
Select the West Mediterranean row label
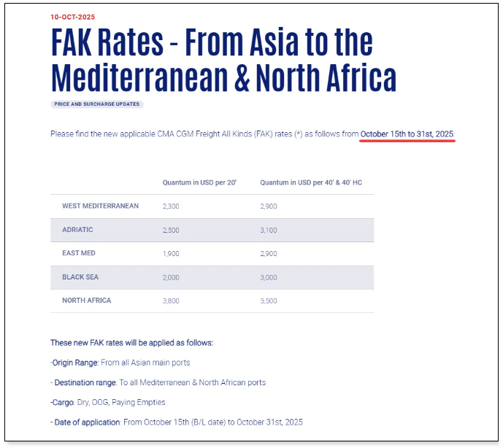coord(100,206)
